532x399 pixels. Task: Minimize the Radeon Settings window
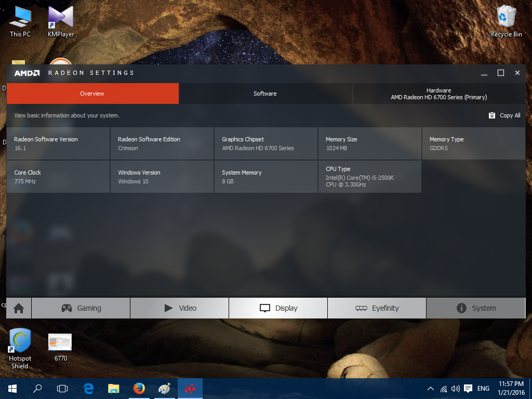tap(484, 73)
